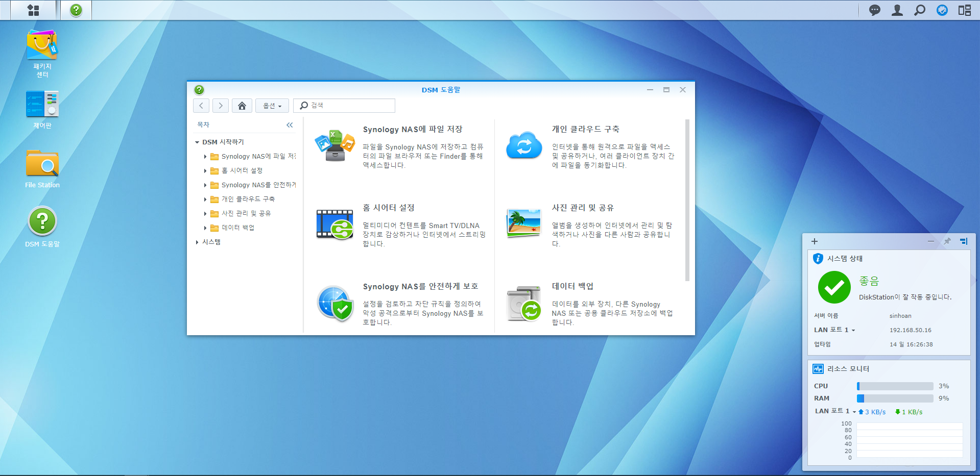
Task: Click the data backup disk icon
Action: coord(524,304)
